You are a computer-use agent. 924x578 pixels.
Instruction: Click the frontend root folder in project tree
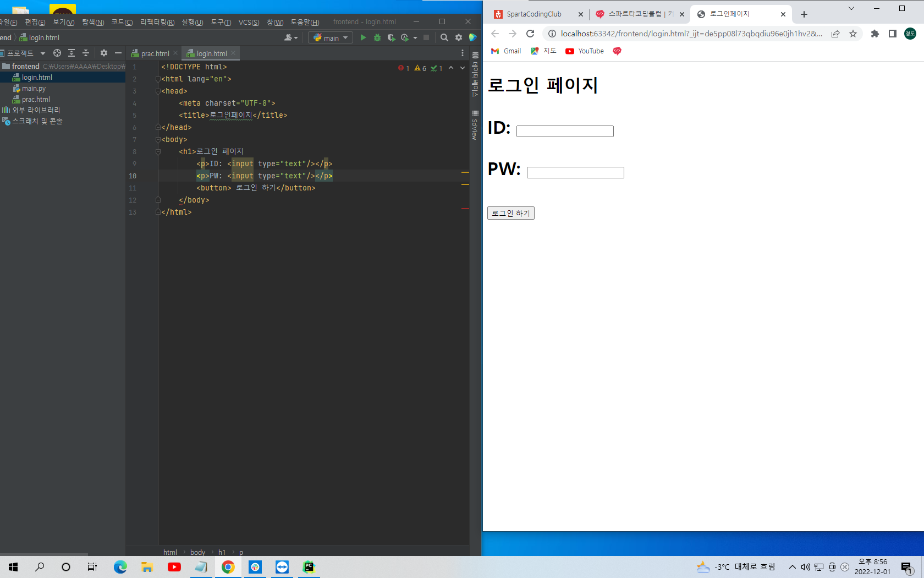(x=25, y=66)
